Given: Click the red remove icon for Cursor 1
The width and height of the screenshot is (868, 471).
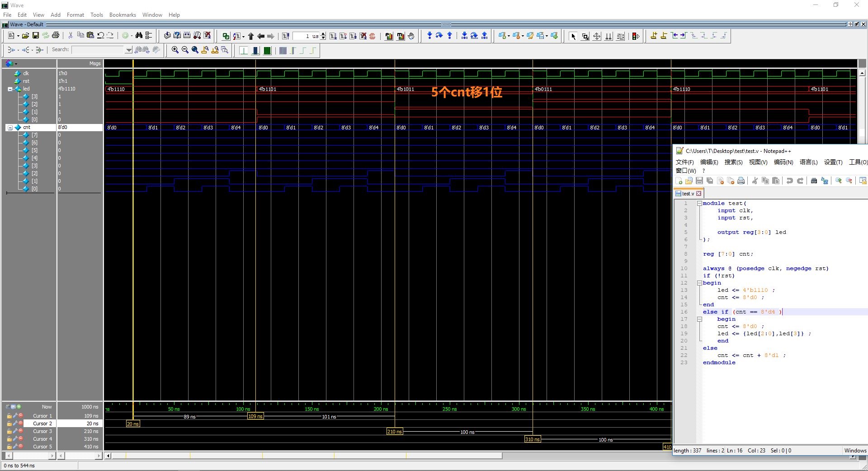Looking at the screenshot, I should tap(21, 416).
